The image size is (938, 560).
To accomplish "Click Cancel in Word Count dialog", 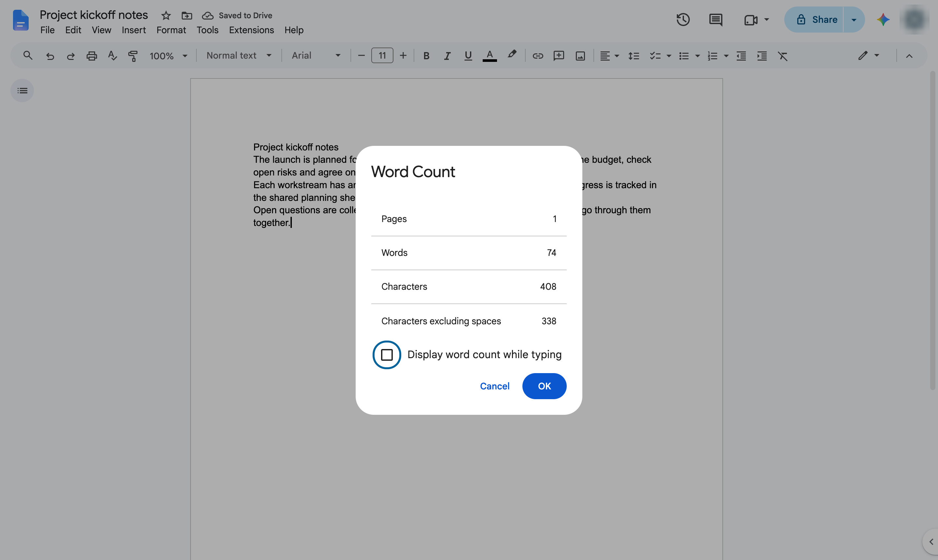I will click(494, 386).
